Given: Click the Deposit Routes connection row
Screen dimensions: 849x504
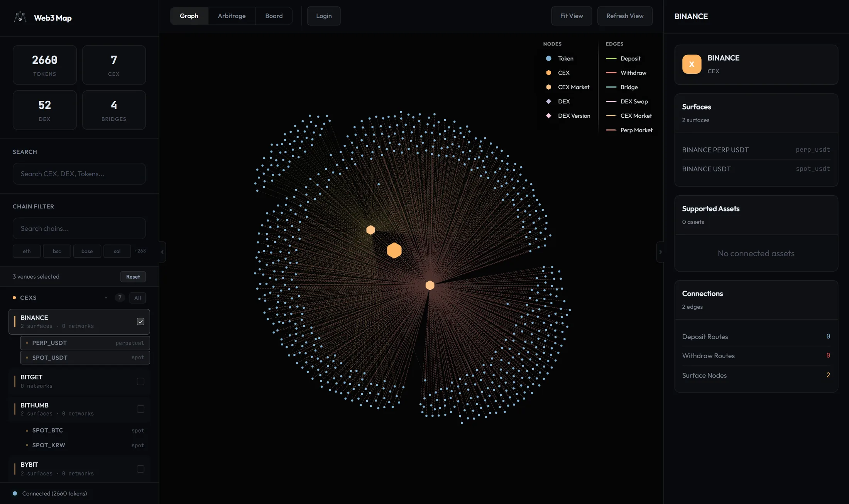Looking at the screenshot, I should 756,337.
